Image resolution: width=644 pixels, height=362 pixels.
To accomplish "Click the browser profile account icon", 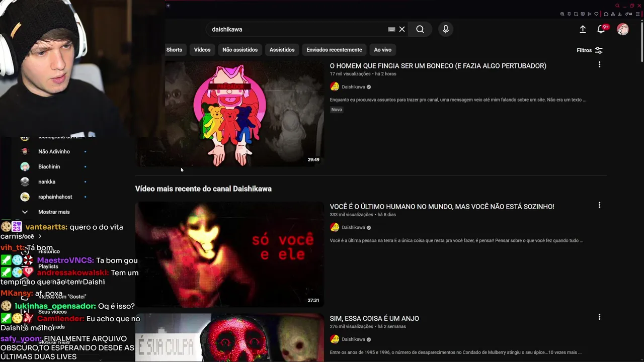I will (x=613, y=14).
